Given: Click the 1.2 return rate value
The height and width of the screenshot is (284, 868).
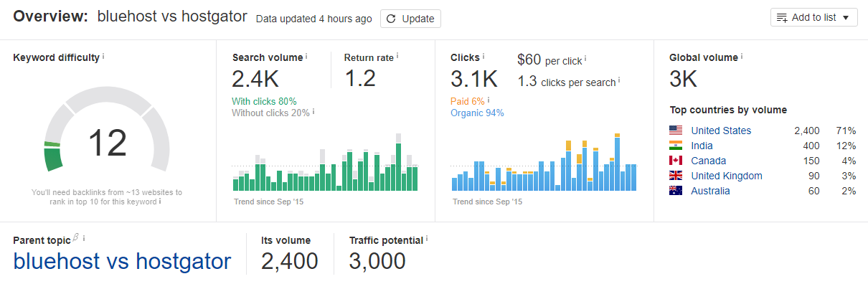Looking at the screenshot, I should coord(359,78).
